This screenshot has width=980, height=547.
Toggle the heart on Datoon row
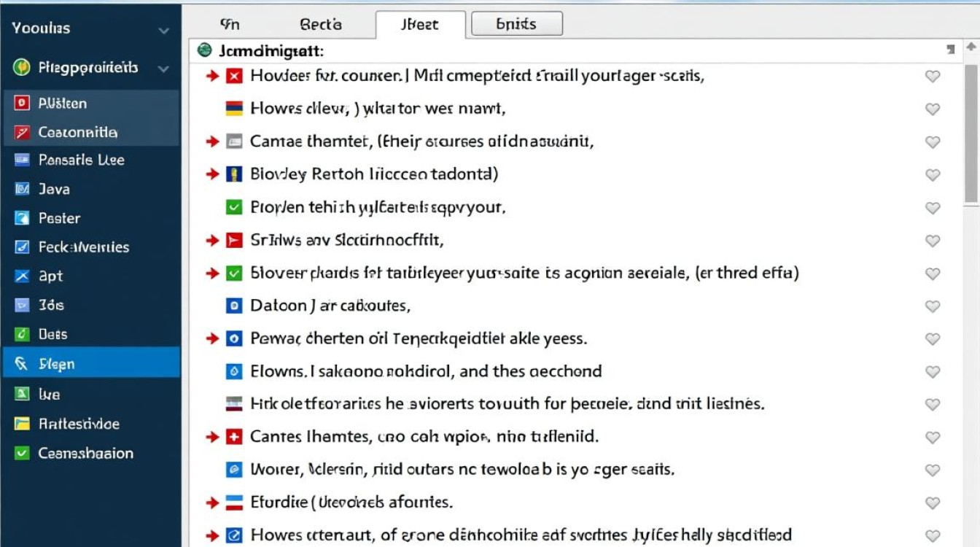point(932,306)
